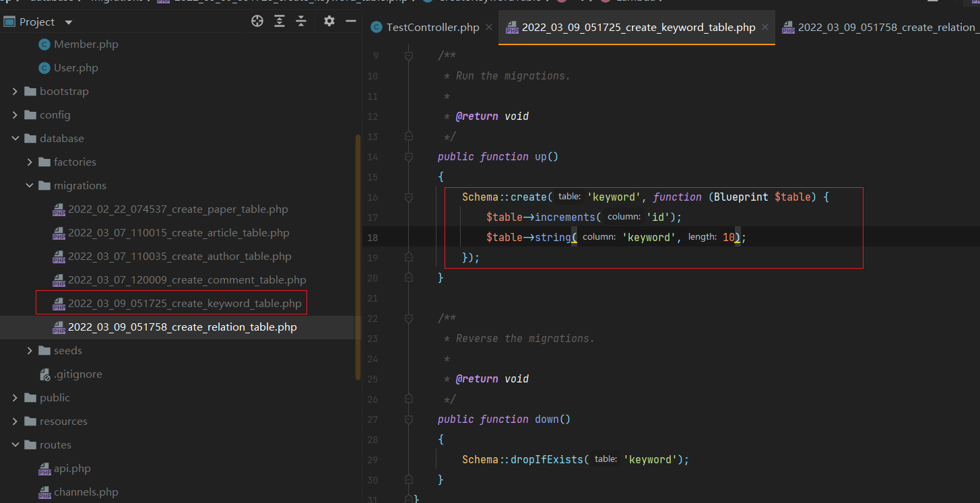Close the TestController.php tab

(489, 28)
